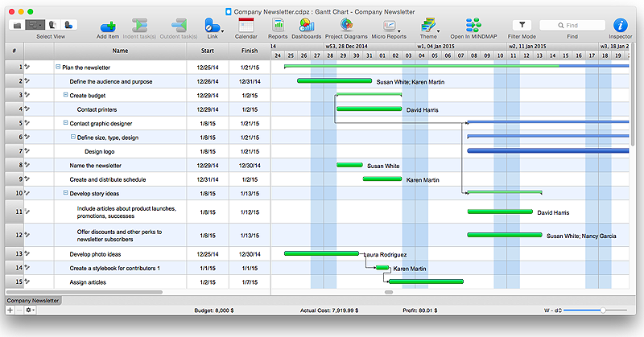Select the Company Newsletter sheet tab
The height and width of the screenshot is (337, 644).
tap(33, 301)
